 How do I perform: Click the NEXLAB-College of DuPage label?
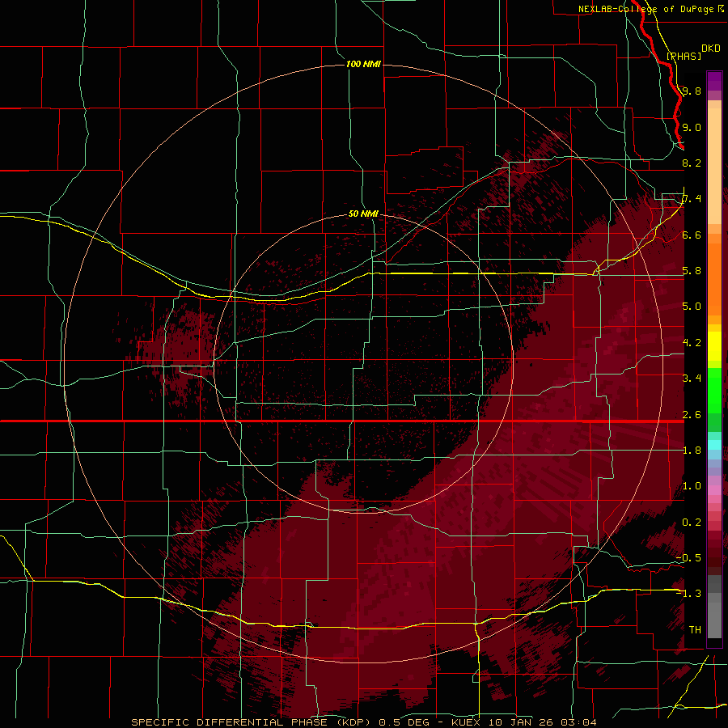[x=647, y=9]
